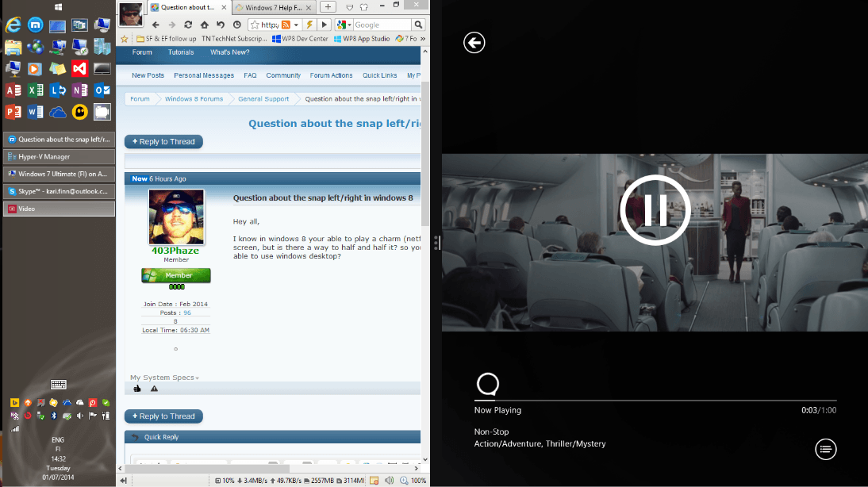Go to browser home page
868x487 pixels.
tap(204, 25)
